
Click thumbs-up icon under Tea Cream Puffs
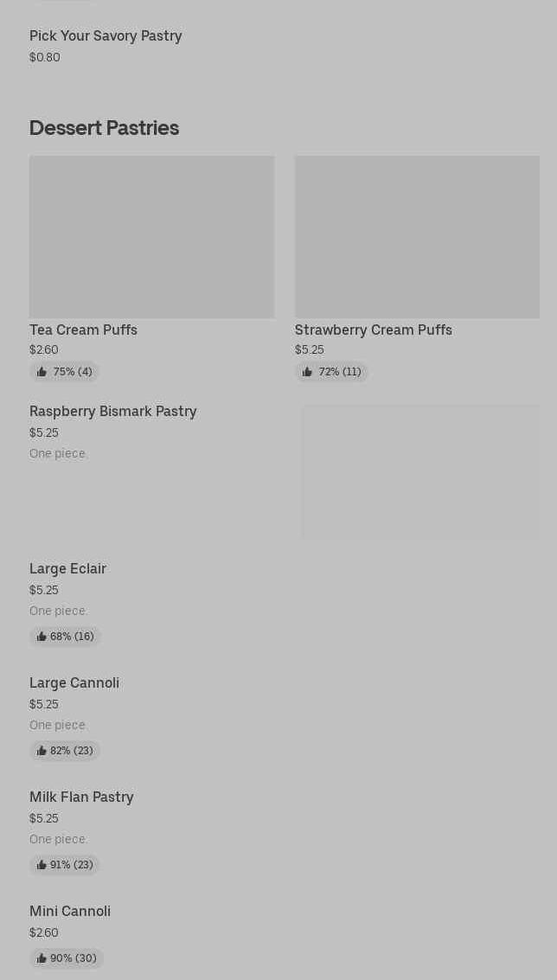(x=42, y=372)
